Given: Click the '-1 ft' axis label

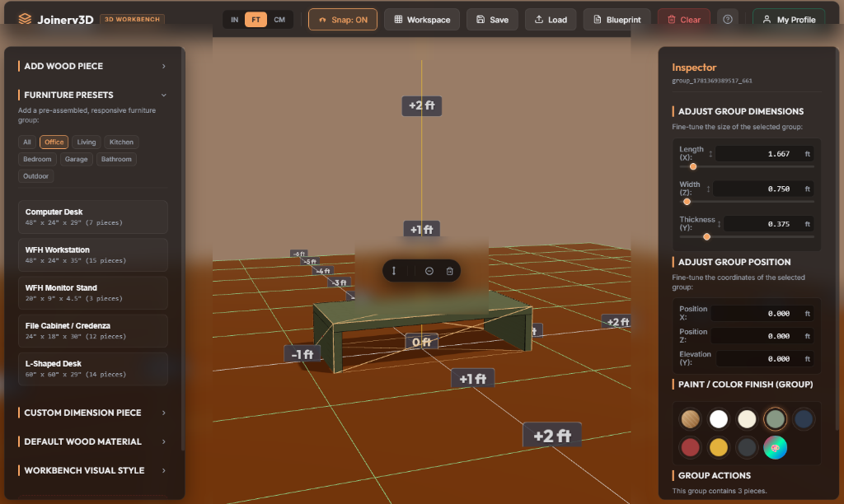Looking at the screenshot, I should 302,354.
